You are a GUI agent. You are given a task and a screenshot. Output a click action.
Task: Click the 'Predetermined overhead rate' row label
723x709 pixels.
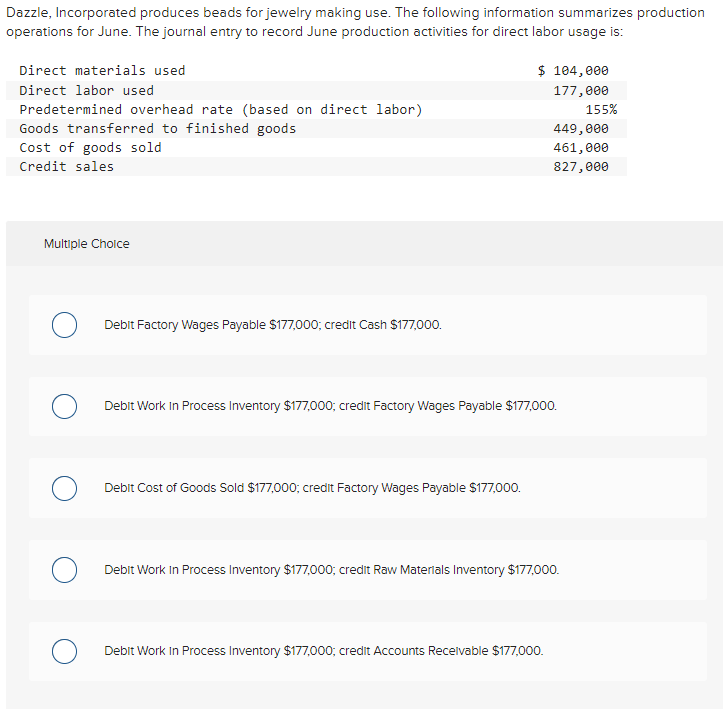[x=221, y=110]
